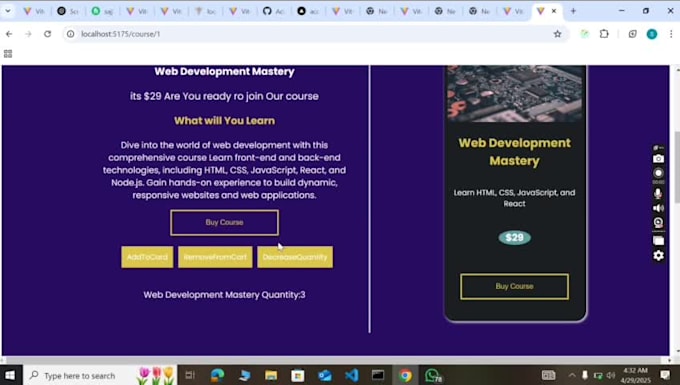Switch to the 'loc' tab
This screenshot has height=385, width=680.
pos(205,11)
